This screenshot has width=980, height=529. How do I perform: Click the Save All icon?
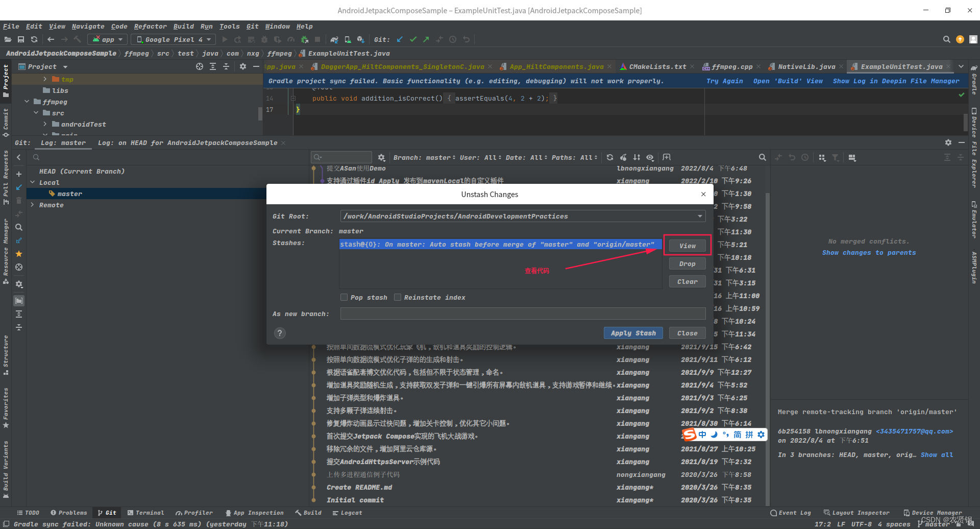(x=21, y=39)
